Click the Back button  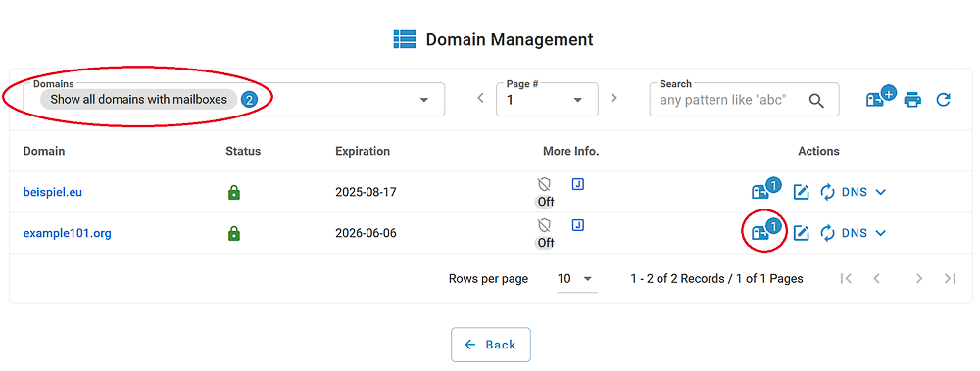point(491,345)
